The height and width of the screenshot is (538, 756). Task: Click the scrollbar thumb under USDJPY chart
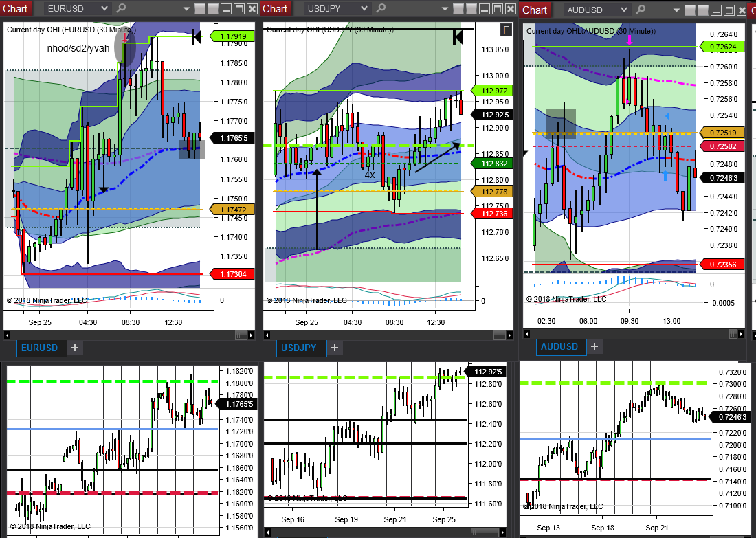click(500, 335)
